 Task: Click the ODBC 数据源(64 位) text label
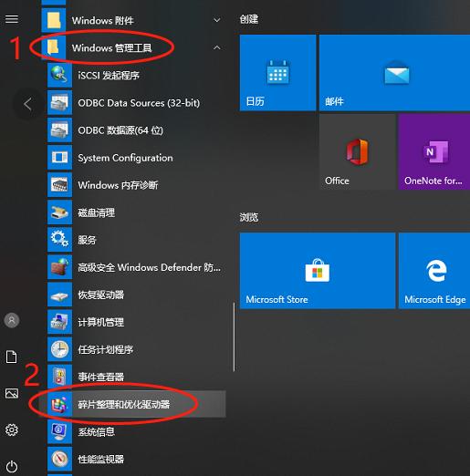click(x=120, y=130)
